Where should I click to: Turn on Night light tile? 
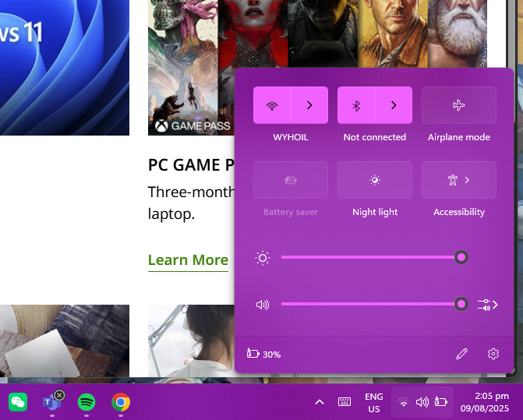pyautogui.click(x=375, y=180)
